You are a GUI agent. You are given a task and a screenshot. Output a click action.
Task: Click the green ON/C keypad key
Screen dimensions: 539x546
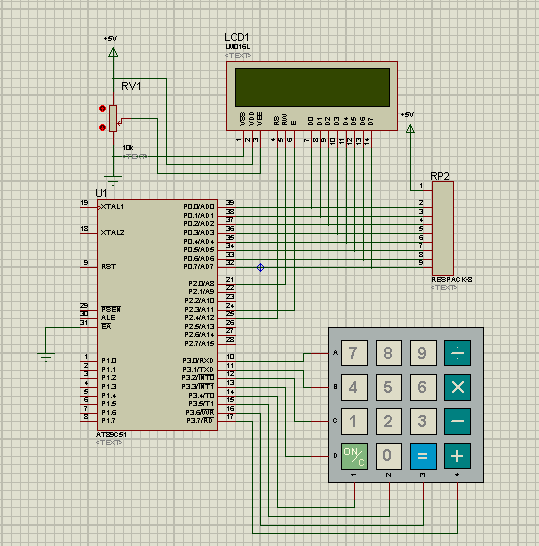(x=354, y=456)
